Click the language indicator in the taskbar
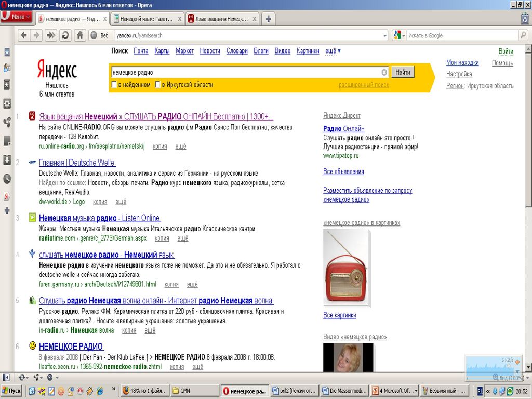532x399 pixels. (x=480, y=391)
